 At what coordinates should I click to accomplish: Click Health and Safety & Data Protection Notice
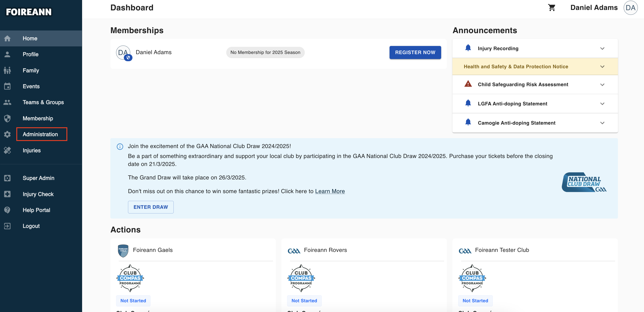pos(516,67)
